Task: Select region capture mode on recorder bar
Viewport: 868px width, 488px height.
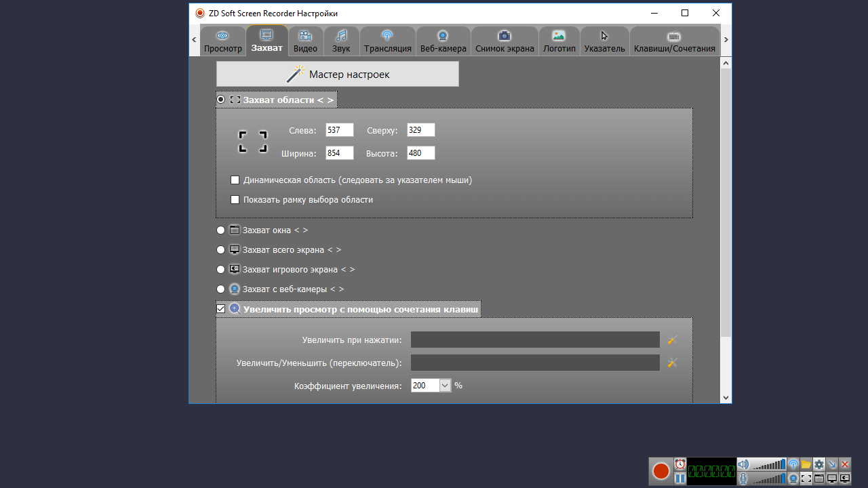Action: pos(806,479)
